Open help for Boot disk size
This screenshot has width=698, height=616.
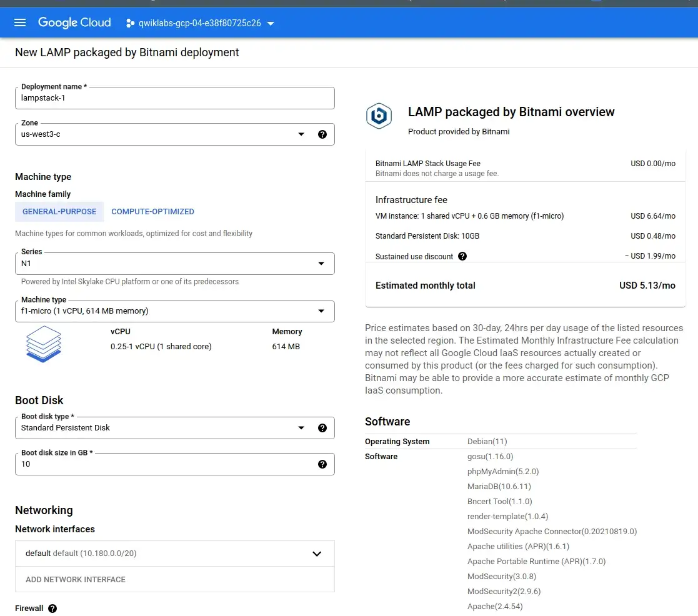(x=322, y=464)
